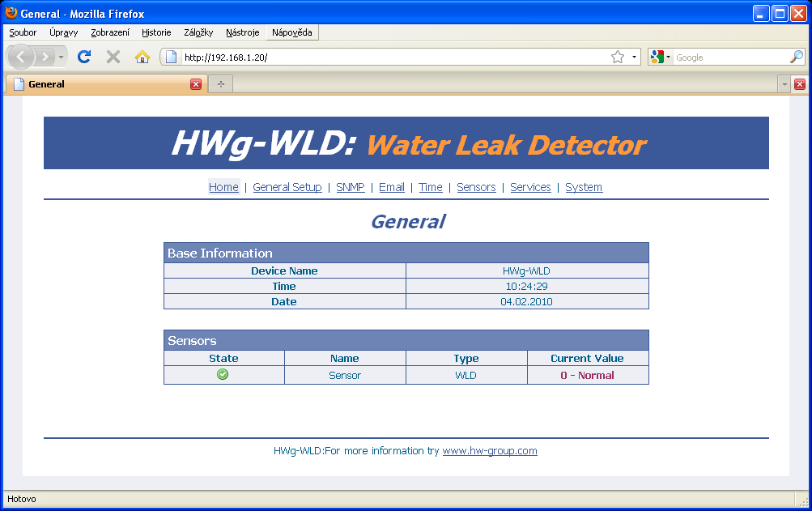
Task: Open the Historie menu
Action: [x=156, y=32]
